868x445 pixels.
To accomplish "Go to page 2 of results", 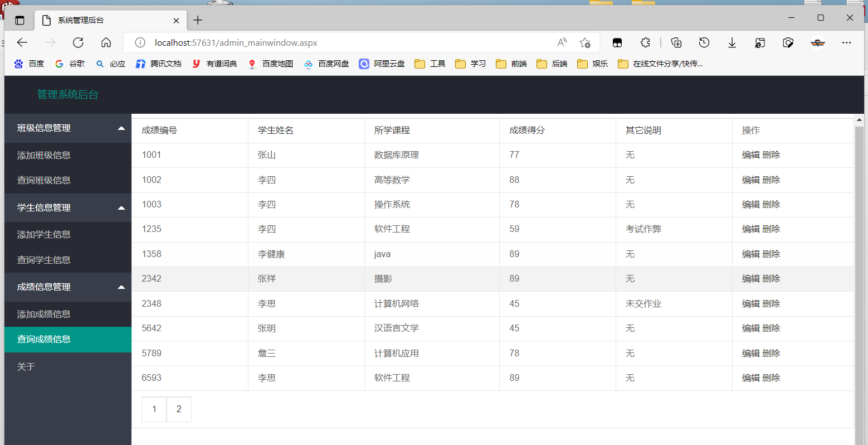I will pyautogui.click(x=179, y=409).
